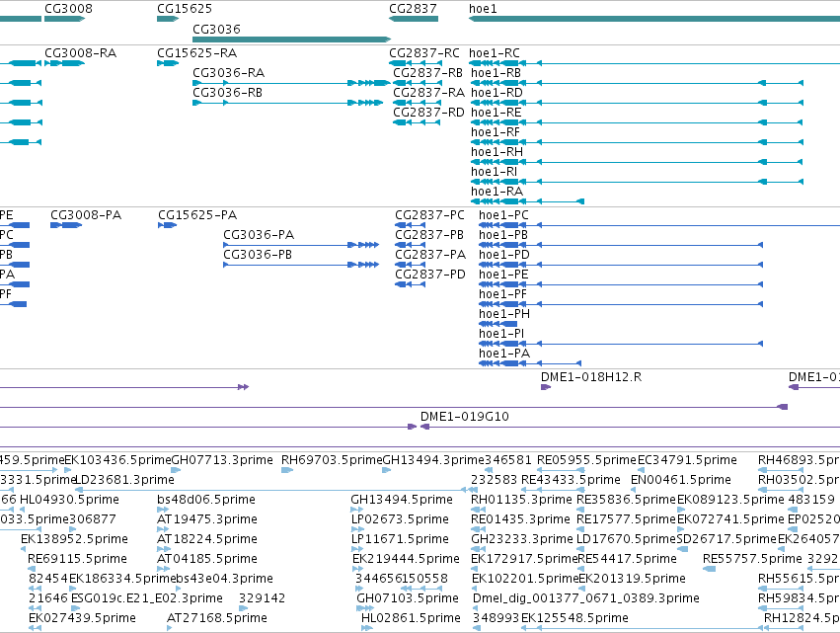Select EST EK103436.5prime
The height and width of the screenshot is (633, 840).
click(67, 470)
